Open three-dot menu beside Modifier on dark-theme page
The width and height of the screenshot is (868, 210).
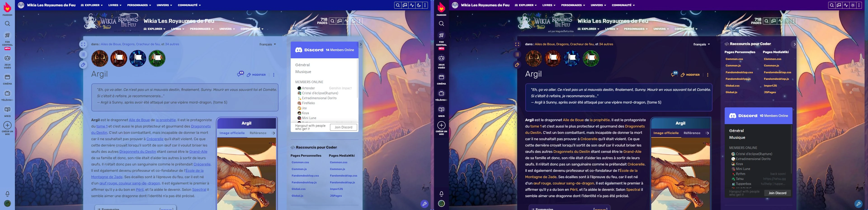click(x=708, y=75)
